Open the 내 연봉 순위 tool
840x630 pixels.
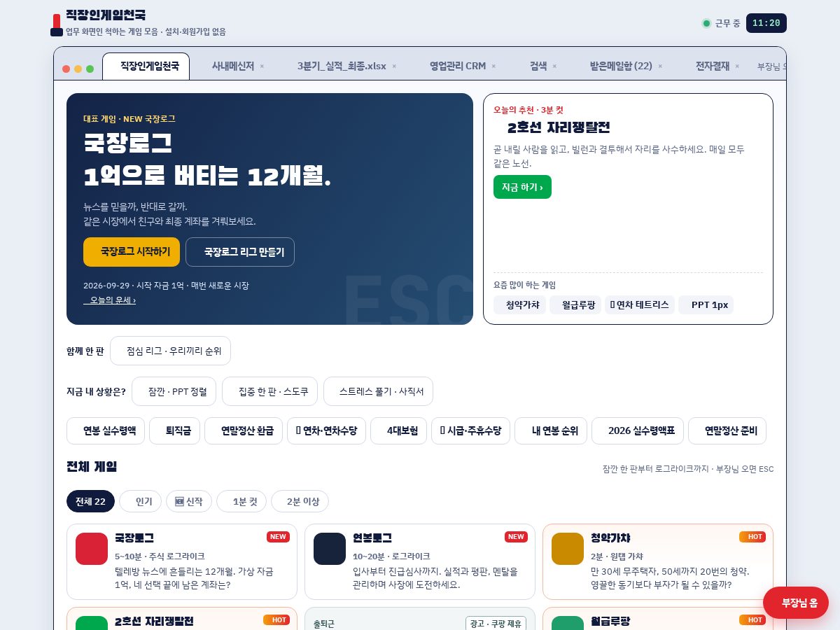click(552, 431)
